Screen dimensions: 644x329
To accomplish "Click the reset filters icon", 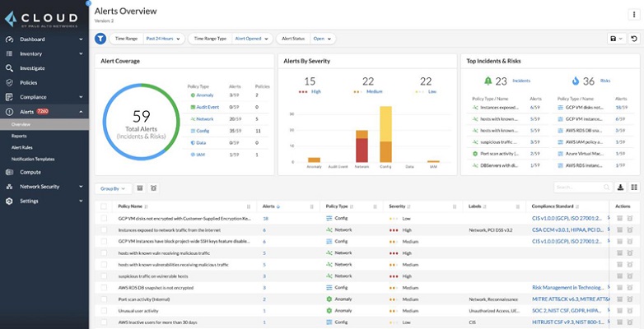I will pyautogui.click(x=633, y=39).
